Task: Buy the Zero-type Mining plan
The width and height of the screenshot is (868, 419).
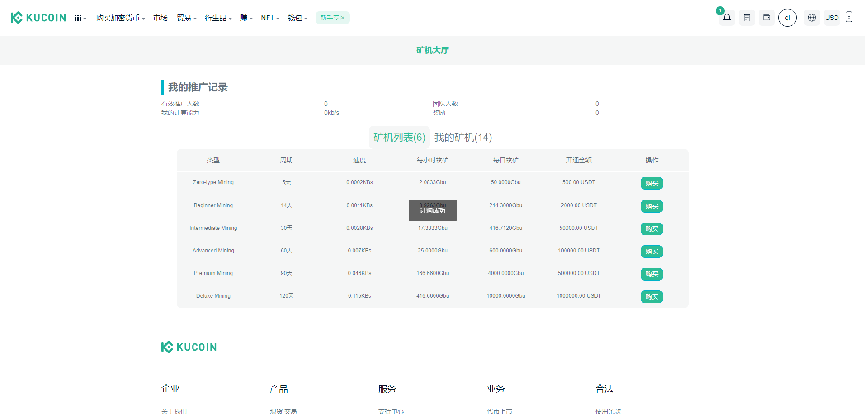Action: point(651,183)
